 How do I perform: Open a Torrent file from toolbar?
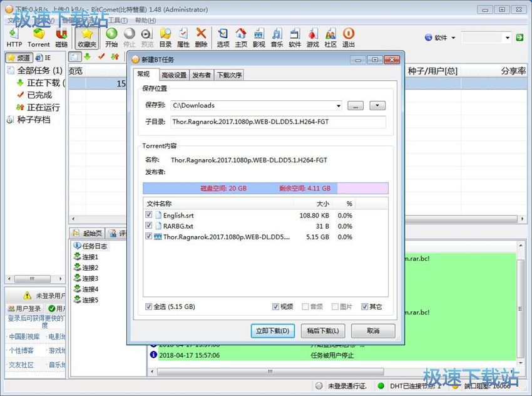(39, 38)
